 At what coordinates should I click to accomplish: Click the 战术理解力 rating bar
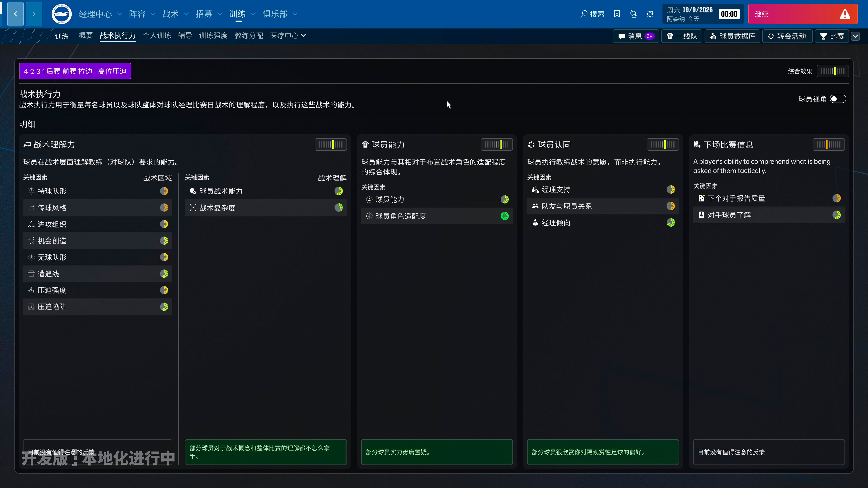330,145
